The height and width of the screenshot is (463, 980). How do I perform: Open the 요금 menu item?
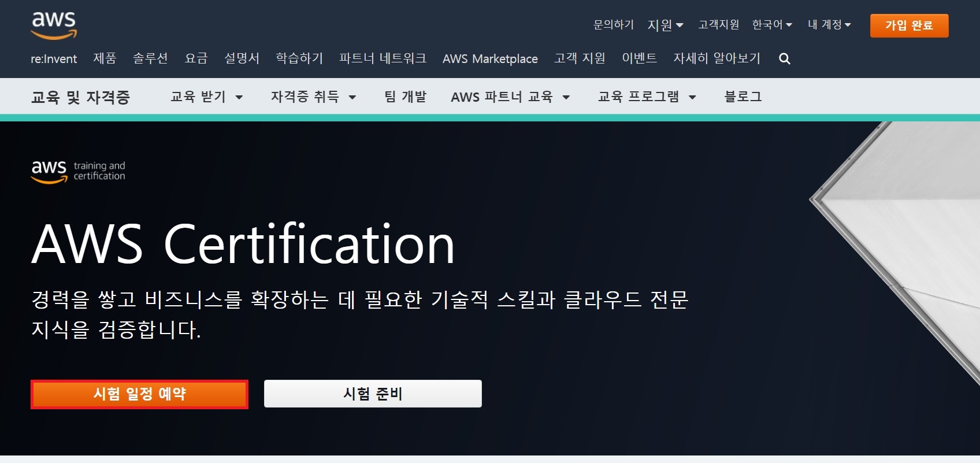(196, 58)
